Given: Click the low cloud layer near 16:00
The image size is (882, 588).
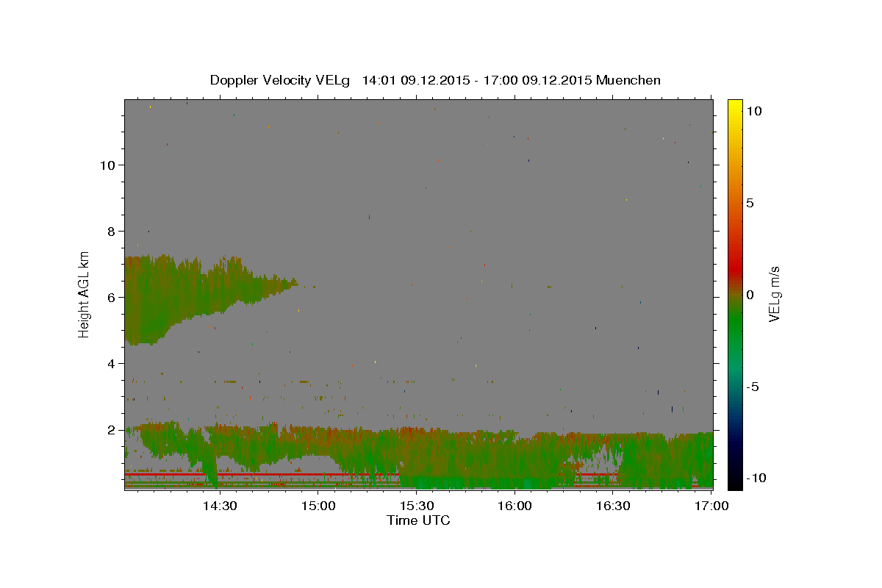Looking at the screenshot, I should (514, 459).
